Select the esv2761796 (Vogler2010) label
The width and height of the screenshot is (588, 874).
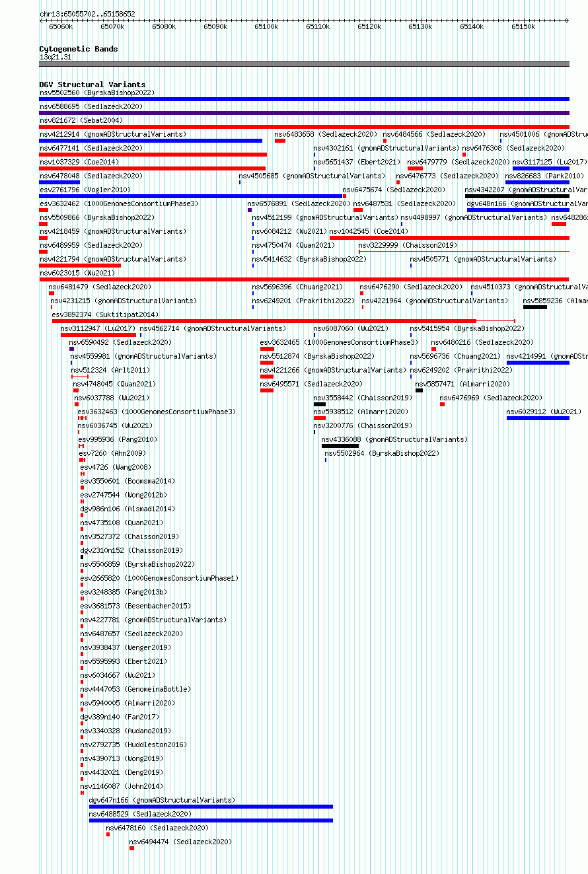click(85, 190)
